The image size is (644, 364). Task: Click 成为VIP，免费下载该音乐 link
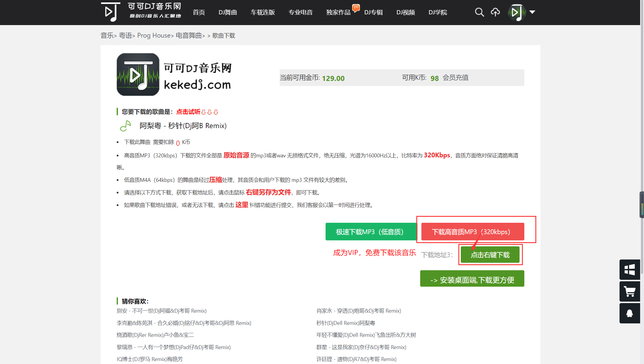(x=375, y=253)
